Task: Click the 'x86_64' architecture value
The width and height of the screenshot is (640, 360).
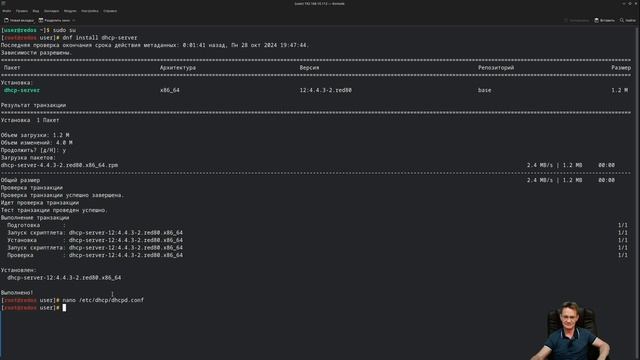Action: point(170,90)
